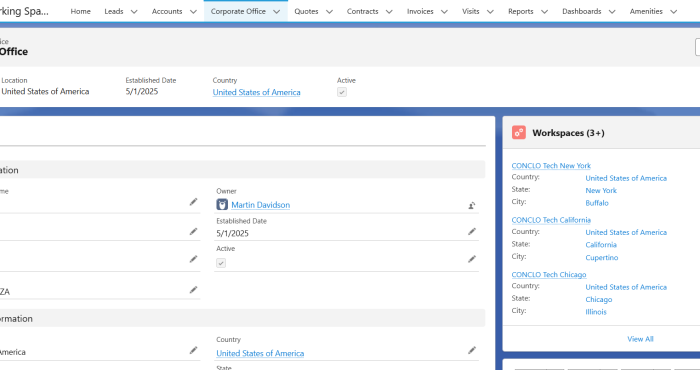Open the Home tab

80,12
